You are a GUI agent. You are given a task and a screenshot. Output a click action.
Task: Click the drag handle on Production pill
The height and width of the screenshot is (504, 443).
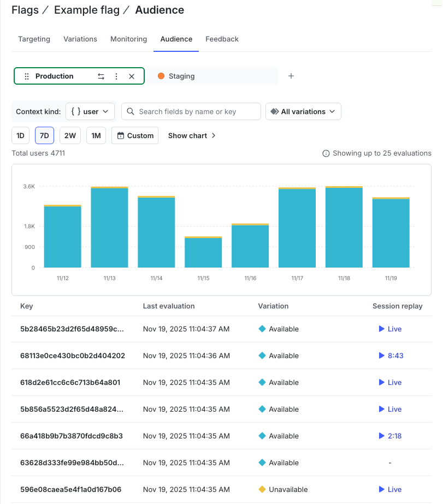pyautogui.click(x=26, y=76)
